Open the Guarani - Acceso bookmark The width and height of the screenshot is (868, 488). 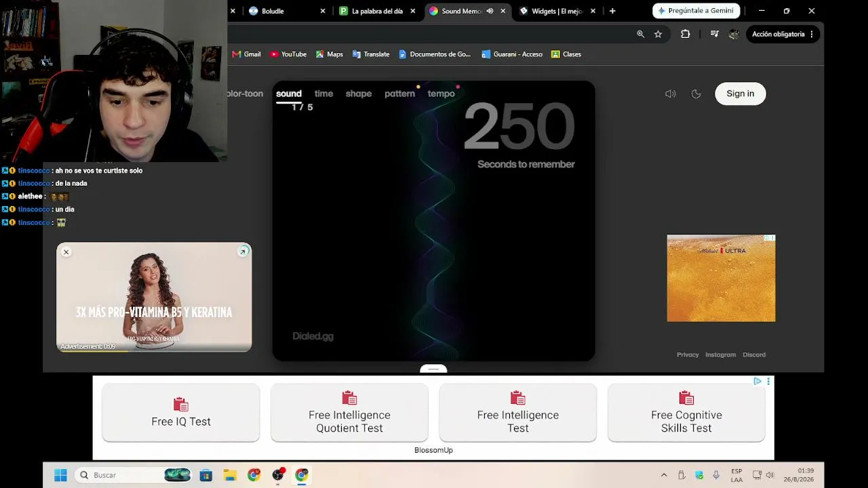(x=512, y=54)
